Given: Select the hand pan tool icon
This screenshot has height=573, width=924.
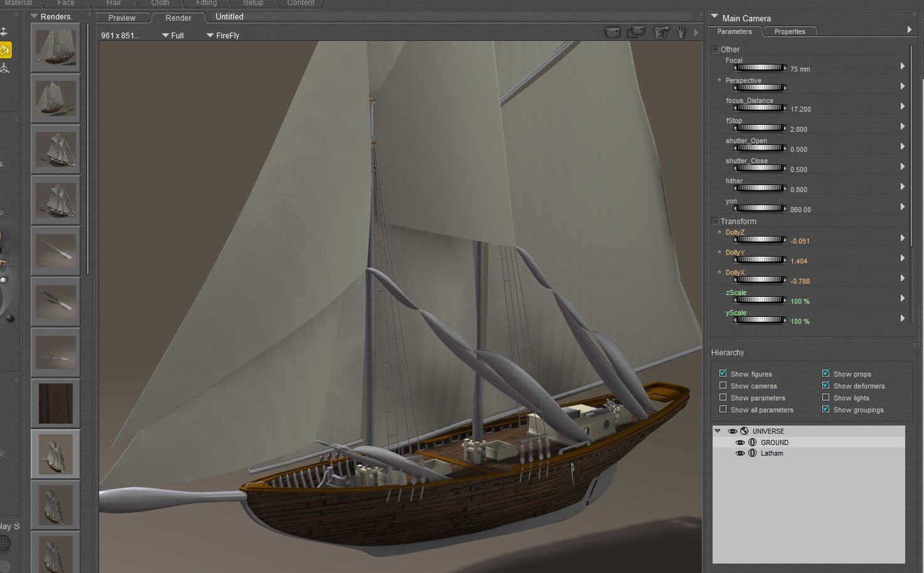Looking at the screenshot, I should pyautogui.click(x=681, y=32).
